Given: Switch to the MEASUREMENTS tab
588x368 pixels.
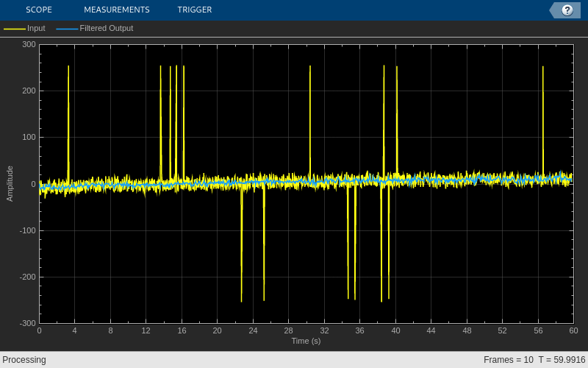Looking at the screenshot, I should [117, 10].
